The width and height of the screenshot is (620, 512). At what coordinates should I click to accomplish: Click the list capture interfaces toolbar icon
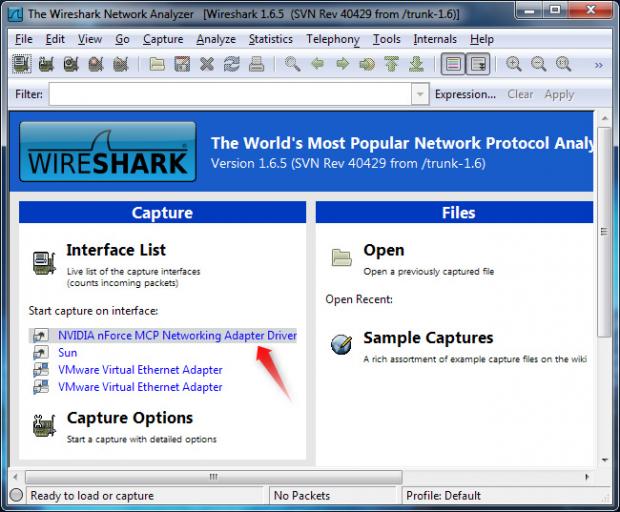[22, 65]
